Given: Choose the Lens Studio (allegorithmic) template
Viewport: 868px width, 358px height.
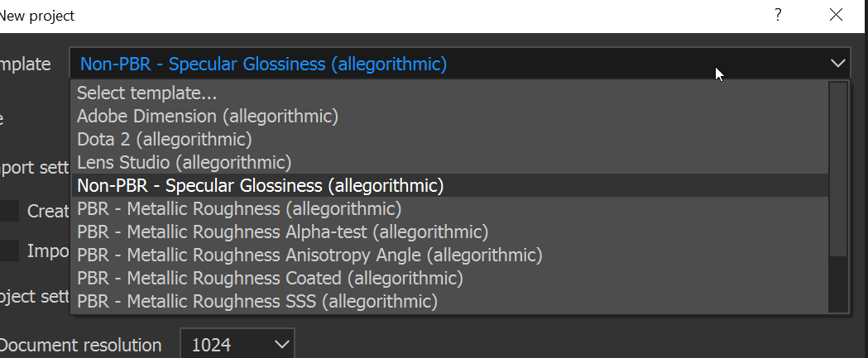Looking at the screenshot, I should click(x=185, y=163).
